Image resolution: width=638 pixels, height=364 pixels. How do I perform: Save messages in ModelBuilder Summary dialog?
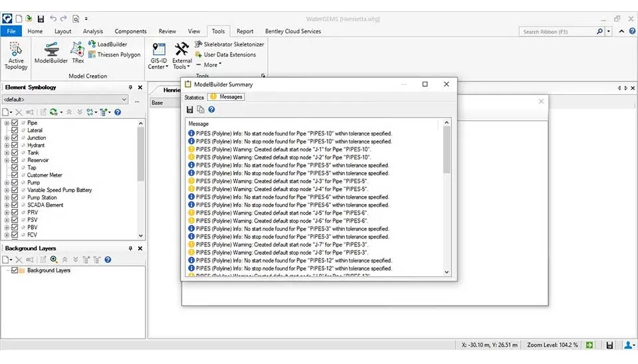(x=190, y=110)
